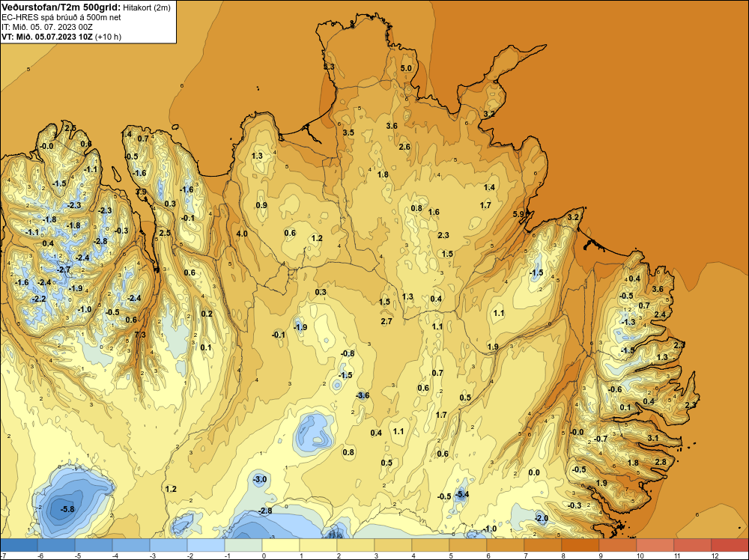Select the legend swatch between -3 and -2

click(x=168, y=545)
